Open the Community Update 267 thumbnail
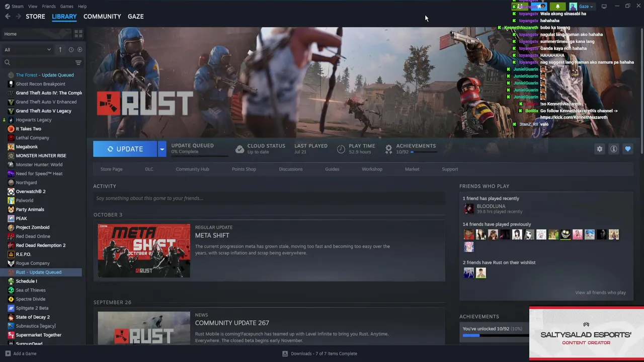 click(144, 328)
